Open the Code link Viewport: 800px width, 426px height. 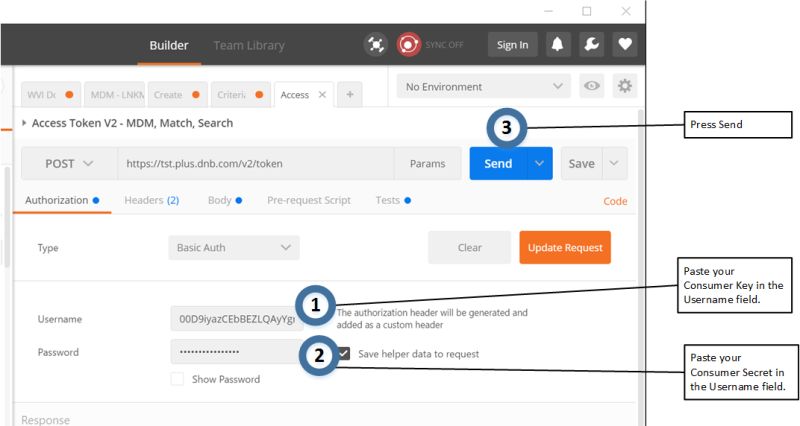click(615, 201)
